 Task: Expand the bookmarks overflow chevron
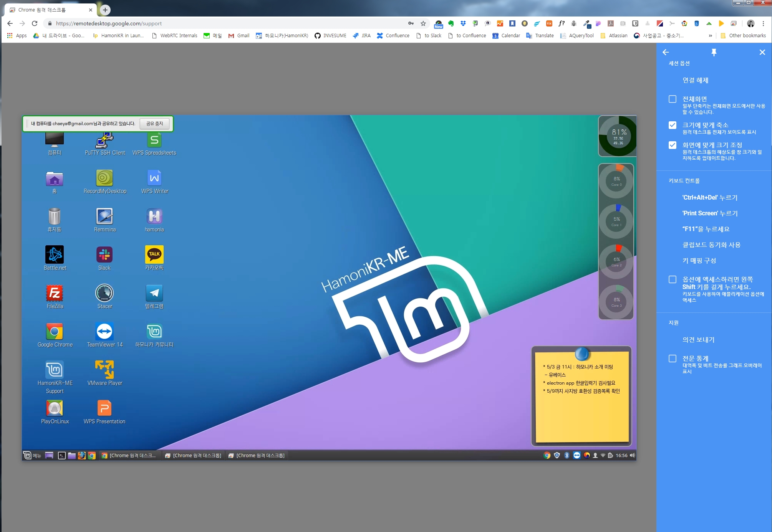710,36
